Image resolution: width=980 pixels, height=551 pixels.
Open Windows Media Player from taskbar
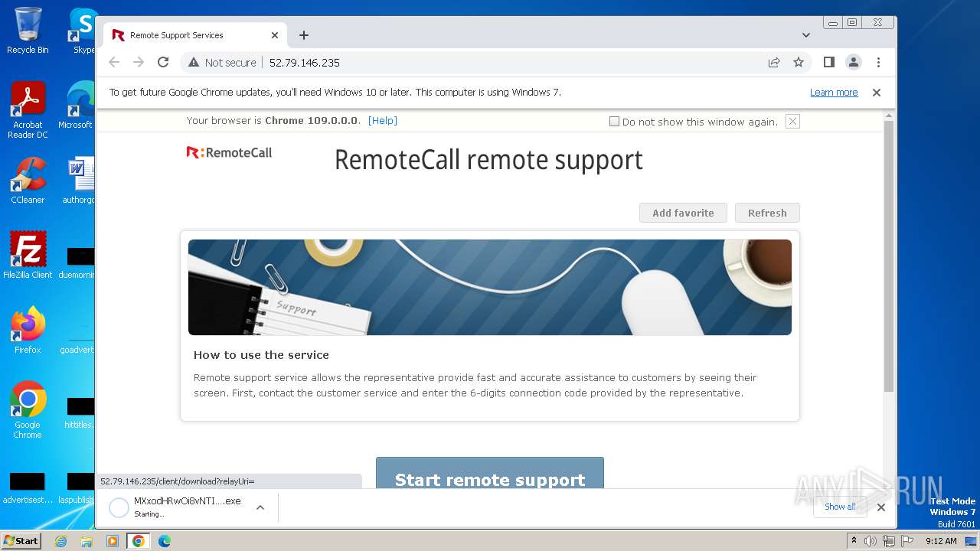tap(113, 541)
